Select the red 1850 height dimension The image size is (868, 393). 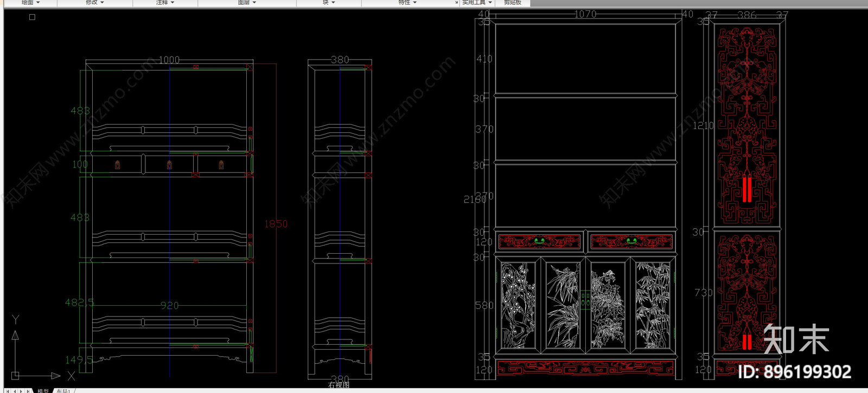tap(276, 223)
